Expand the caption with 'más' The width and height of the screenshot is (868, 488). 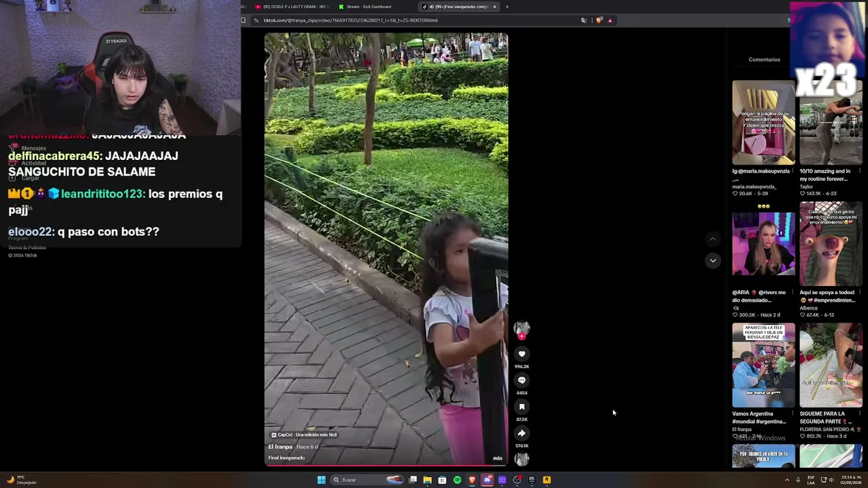tap(498, 458)
